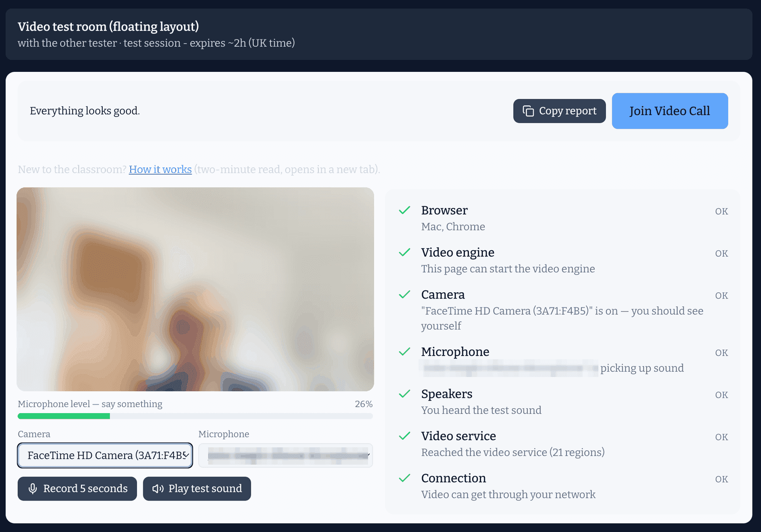761x532 pixels.
Task: Click 'Microphone level — say something' label
Action: coord(90,404)
